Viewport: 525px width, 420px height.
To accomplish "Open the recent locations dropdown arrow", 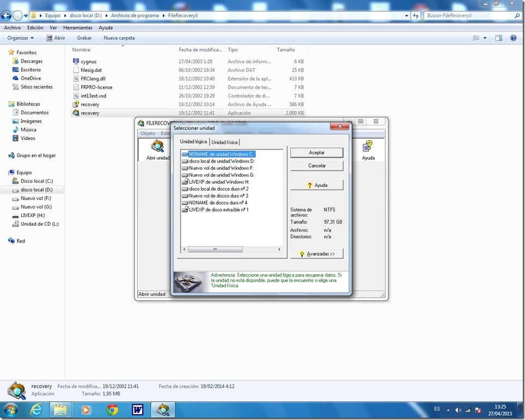I will coord(26,16).
